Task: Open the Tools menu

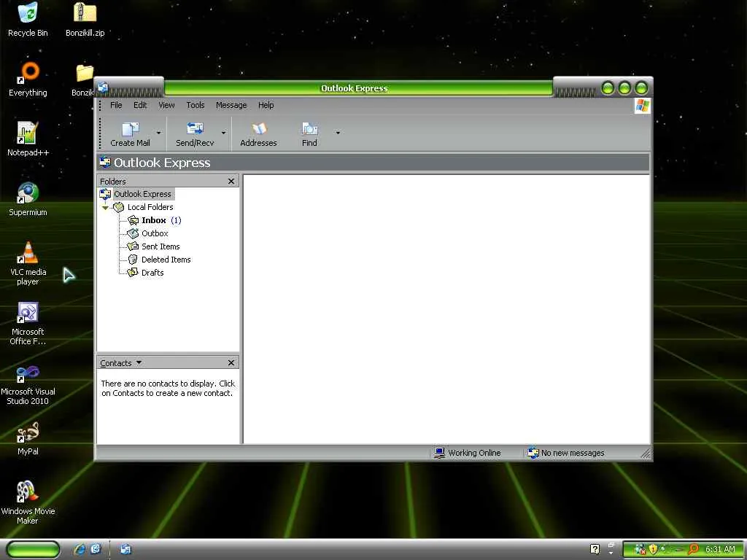Action: [x=196, y=105]
